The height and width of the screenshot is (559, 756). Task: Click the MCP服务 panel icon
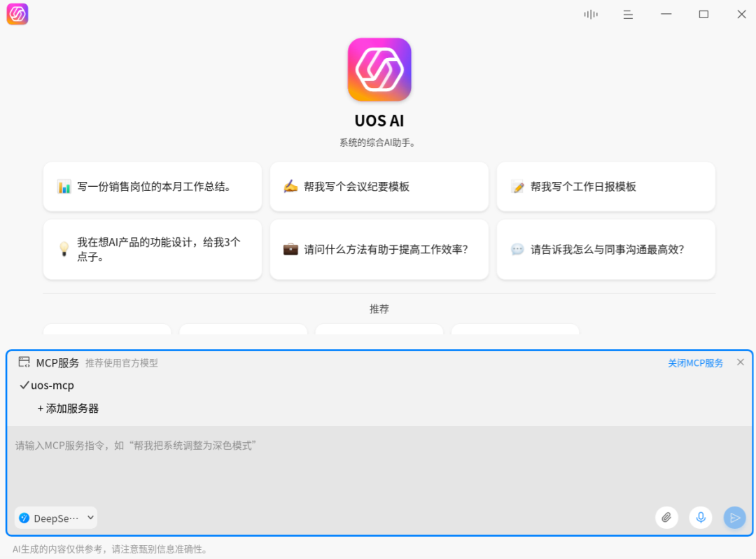coord(24,362)
